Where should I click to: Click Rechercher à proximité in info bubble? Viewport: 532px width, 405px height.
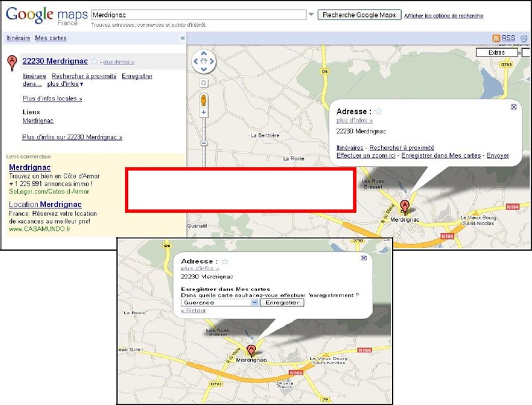(x=402, y=148)
